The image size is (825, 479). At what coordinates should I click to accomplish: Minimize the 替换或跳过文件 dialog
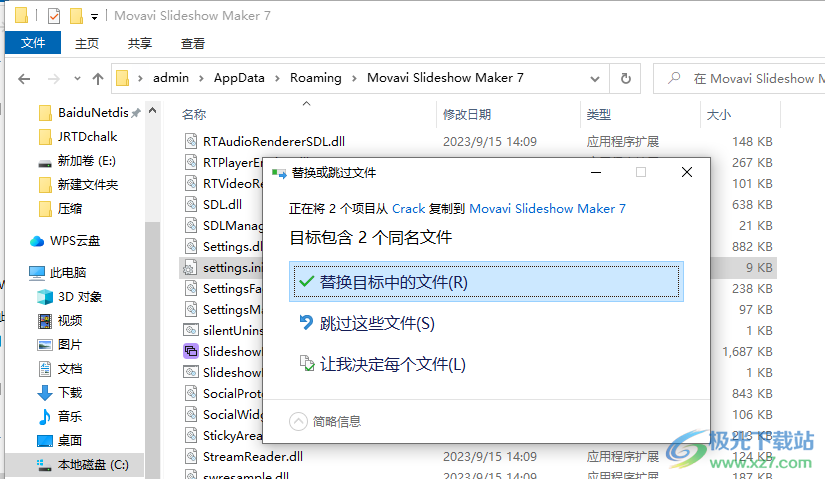tap(596, 172)
